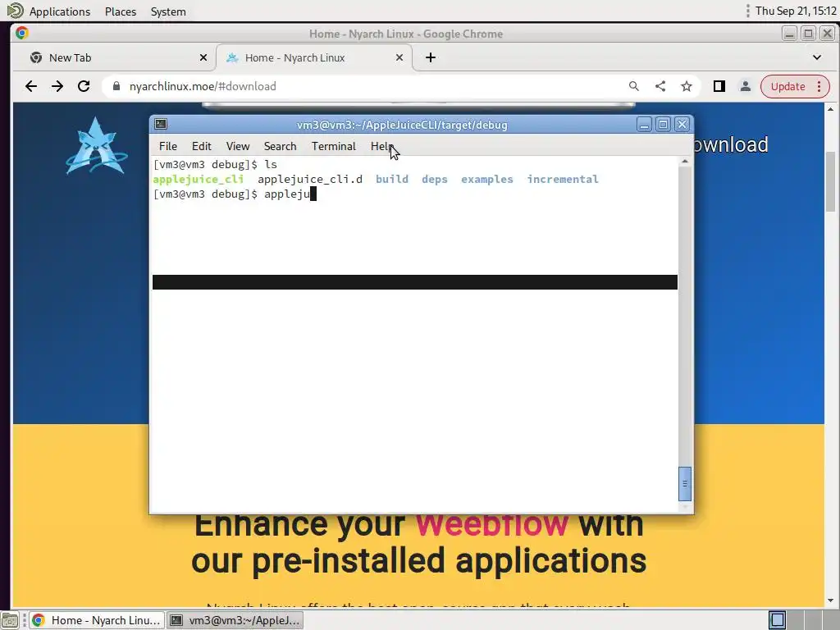Click Chrome page scrollbar up arrow
Screen dimensions: 840x630
[830, 109]
